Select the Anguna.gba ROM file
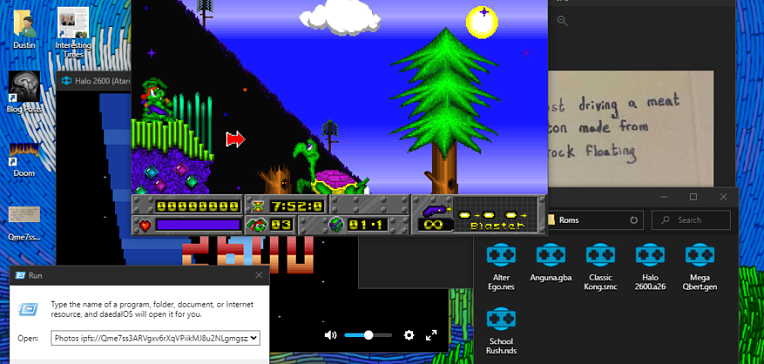The height and width of the screenshot is (364, 764). coord(551,262)
